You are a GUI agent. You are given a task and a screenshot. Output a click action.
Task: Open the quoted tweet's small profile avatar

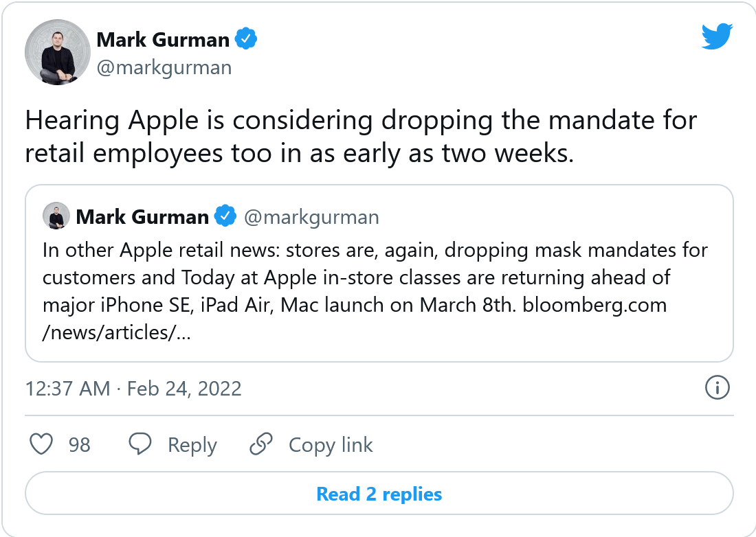point(56,216)
